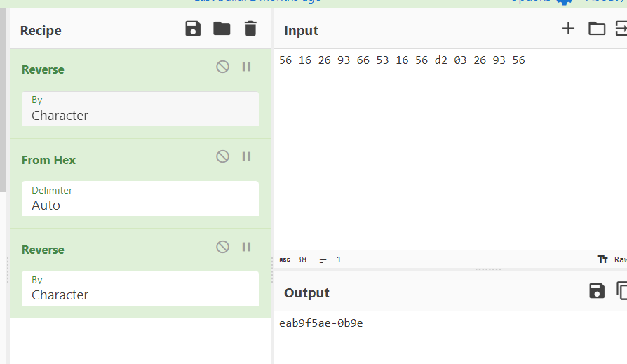Toggle breakpoint on From Hex operation

(246, 156)
